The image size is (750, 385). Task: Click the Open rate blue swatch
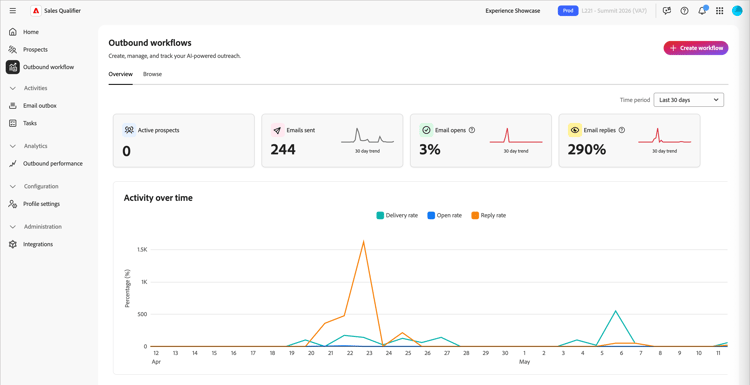(x=431, y=215)
